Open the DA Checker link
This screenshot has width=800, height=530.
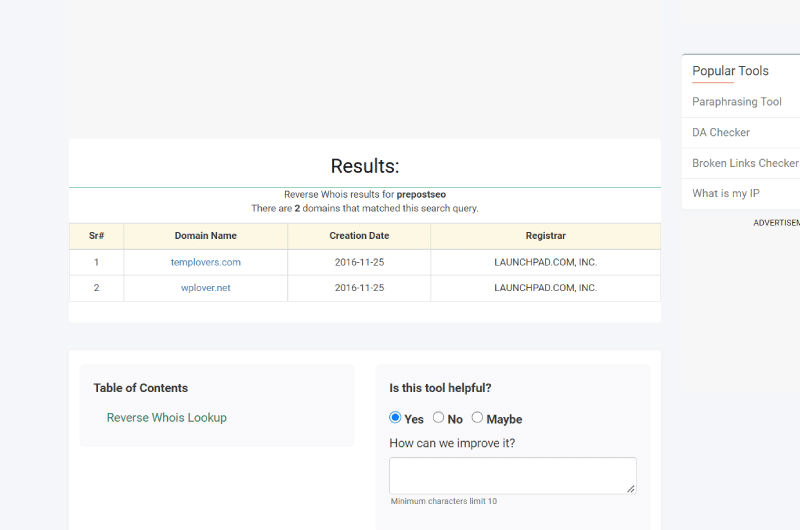pos(721,133)
